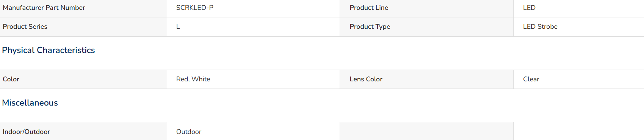The width and height of the screenshot is (644, 140).
Task: Select the Red, White color value
Action: click(x=193, y=79)
